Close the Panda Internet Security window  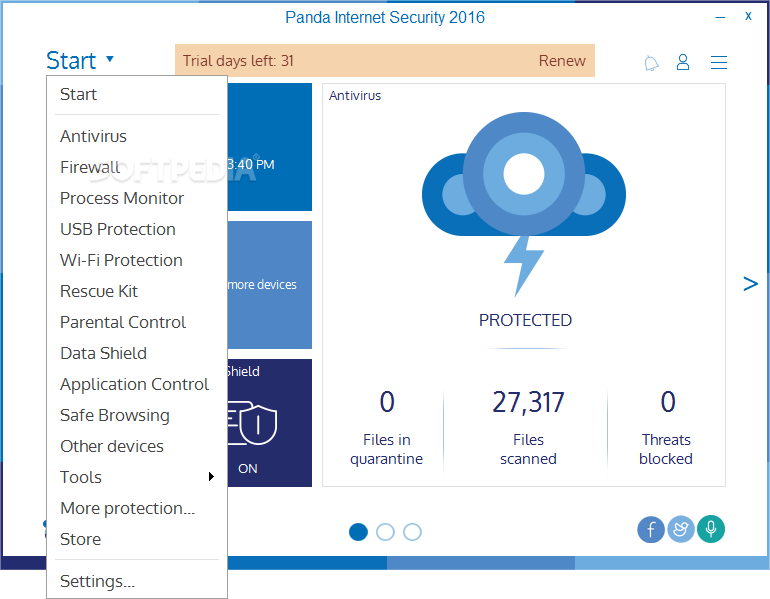748,16
